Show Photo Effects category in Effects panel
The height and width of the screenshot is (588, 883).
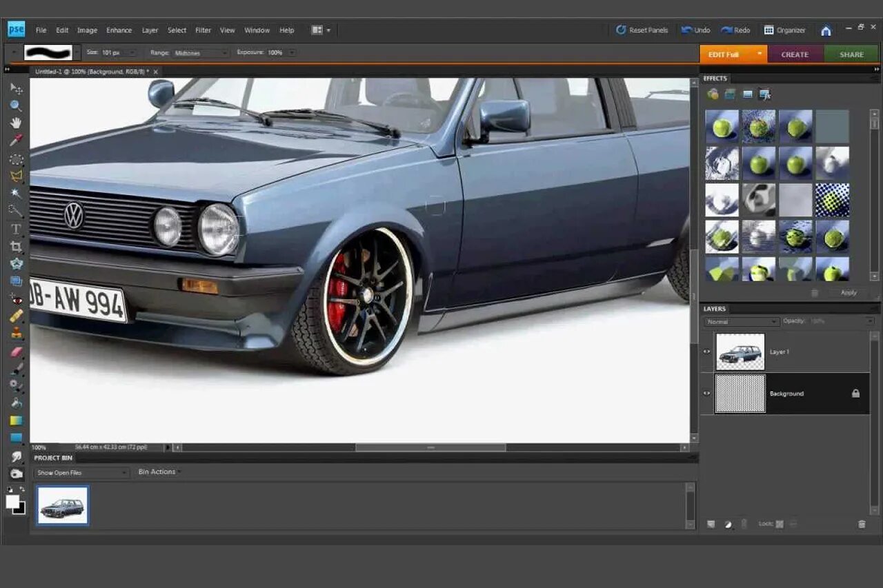click(x=747, y=94)
